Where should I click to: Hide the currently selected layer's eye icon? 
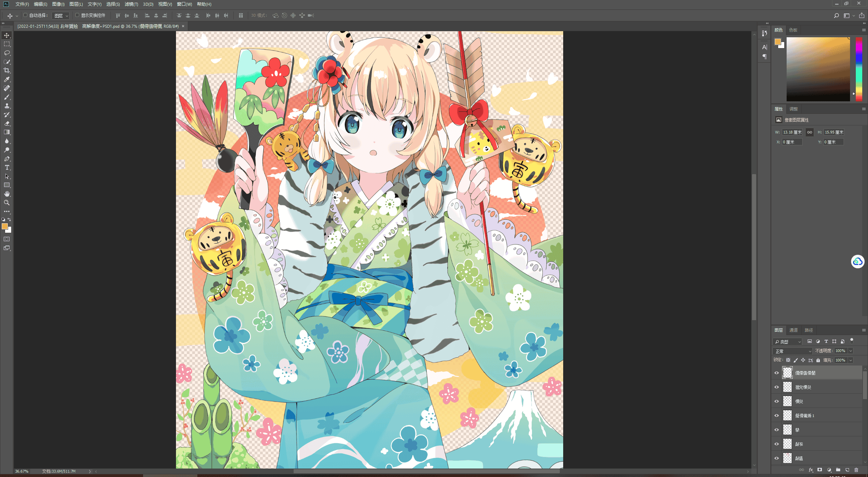click(x=776, y=373)
